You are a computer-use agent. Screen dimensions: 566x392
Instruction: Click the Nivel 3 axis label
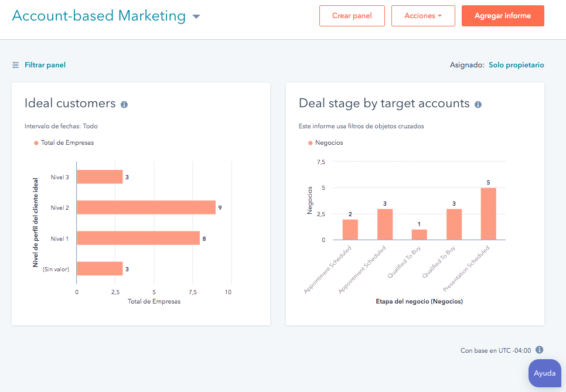coord(60,177)
